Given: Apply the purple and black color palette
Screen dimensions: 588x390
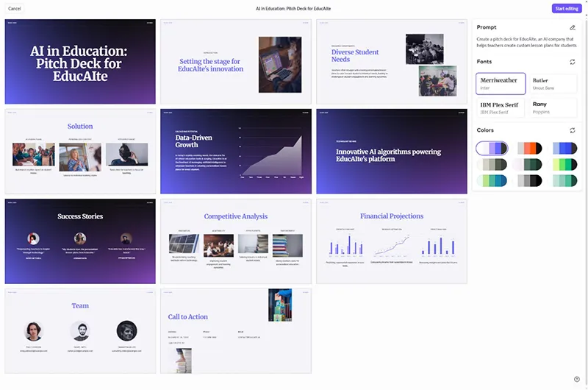Looking at the screenshot, I should pos(491,148).
